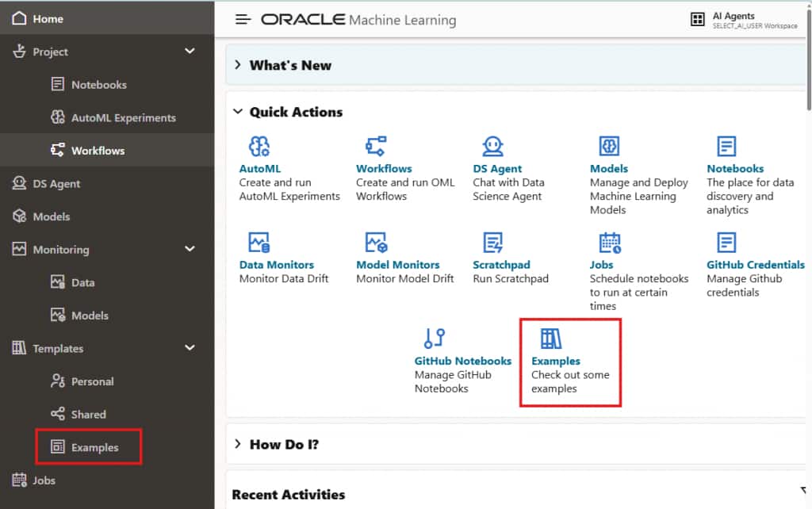Screen dimensions: 812x509
Task: Toggle the hamburger navigation menu
Action: 243,19
